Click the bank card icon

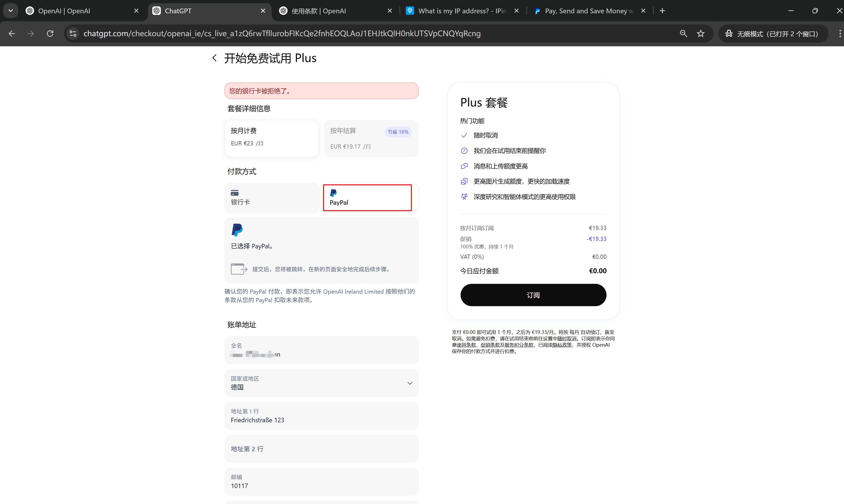[x=235, y=192]
